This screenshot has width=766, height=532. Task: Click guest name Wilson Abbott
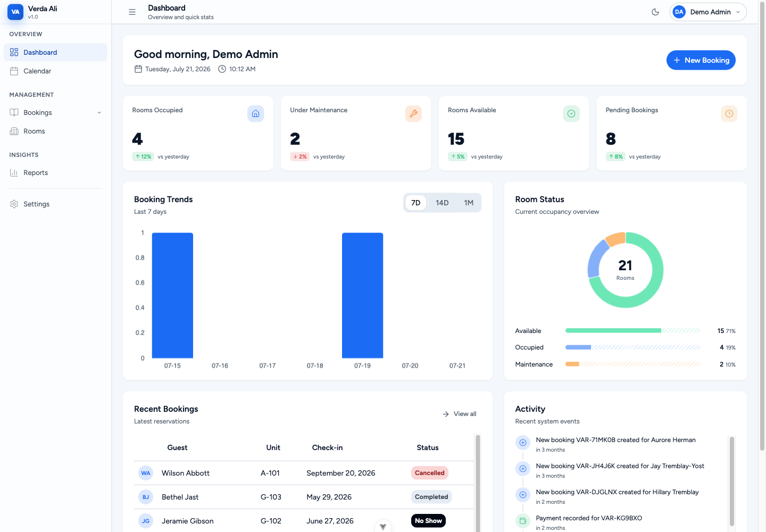pyautogui.click(x=186, y=473)
